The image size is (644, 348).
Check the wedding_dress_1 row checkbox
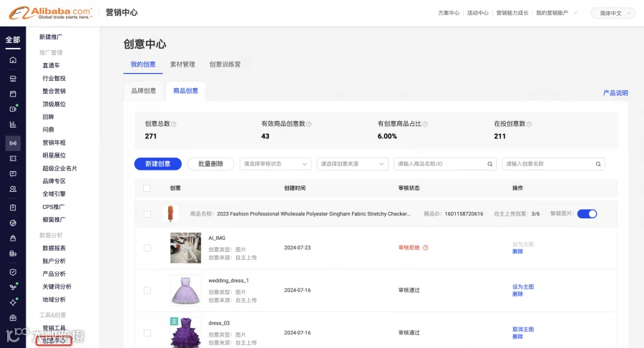coord(147,291)
